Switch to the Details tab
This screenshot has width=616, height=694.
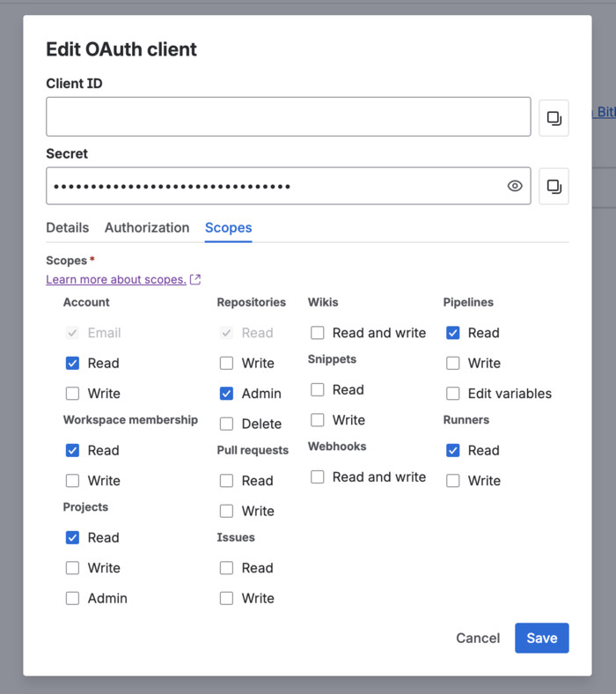coord(67,227)
